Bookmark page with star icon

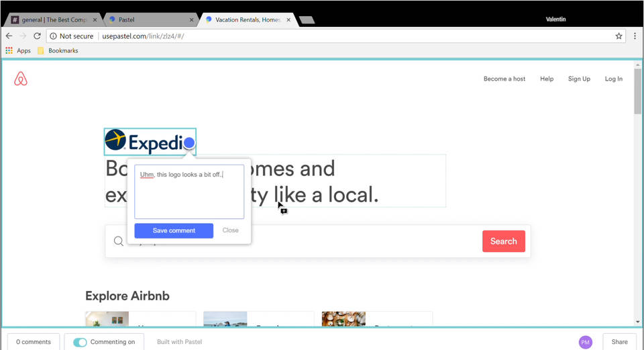619,36
